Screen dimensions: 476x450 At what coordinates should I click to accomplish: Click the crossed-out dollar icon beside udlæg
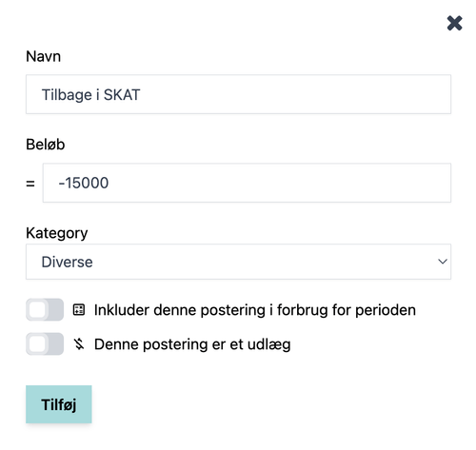tap(79, 343)
